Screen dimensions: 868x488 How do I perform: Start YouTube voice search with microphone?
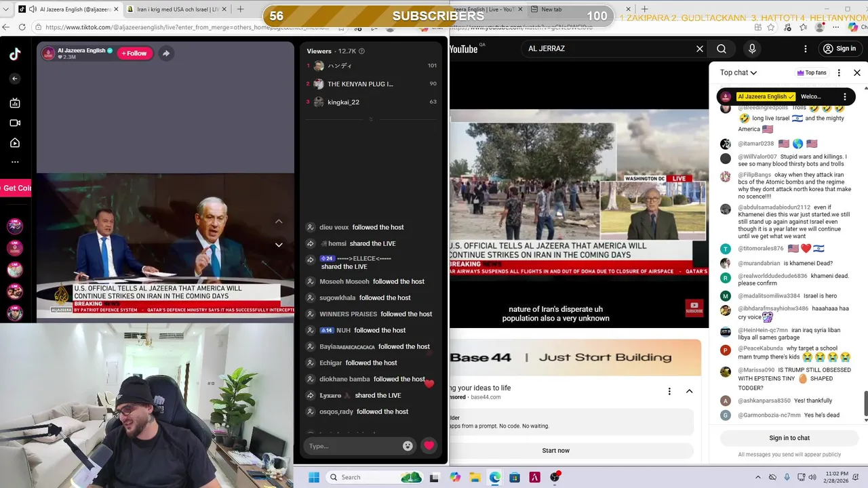pyautogui.click(x=752, y=49)
